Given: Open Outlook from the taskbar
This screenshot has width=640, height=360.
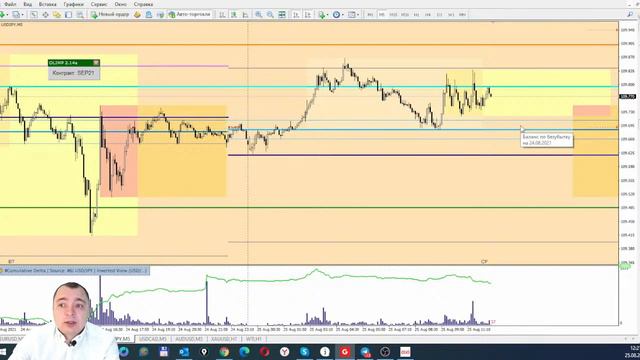Looking at the screenshot, I should point(184,351).
